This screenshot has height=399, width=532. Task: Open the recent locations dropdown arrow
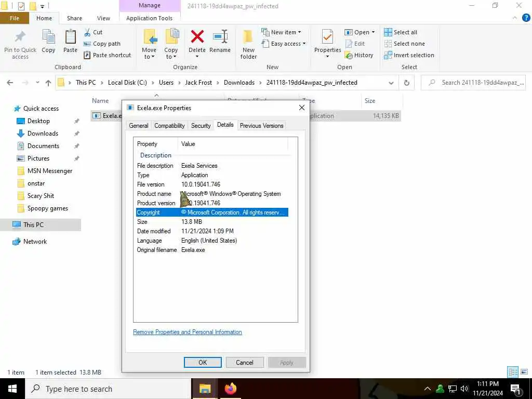tap(37, 83)
